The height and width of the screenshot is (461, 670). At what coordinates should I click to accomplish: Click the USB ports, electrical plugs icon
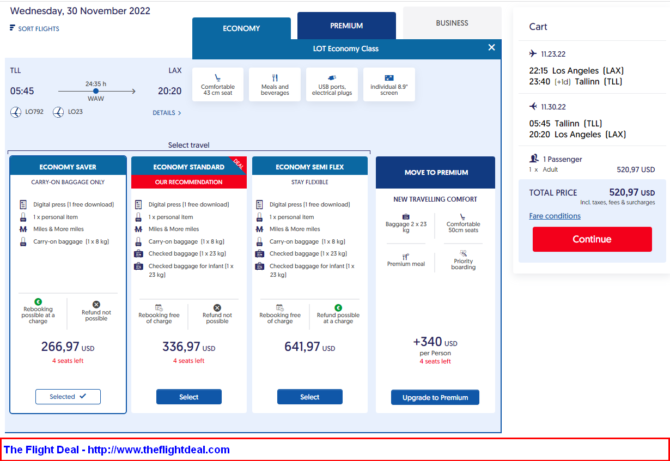[332, 78]
